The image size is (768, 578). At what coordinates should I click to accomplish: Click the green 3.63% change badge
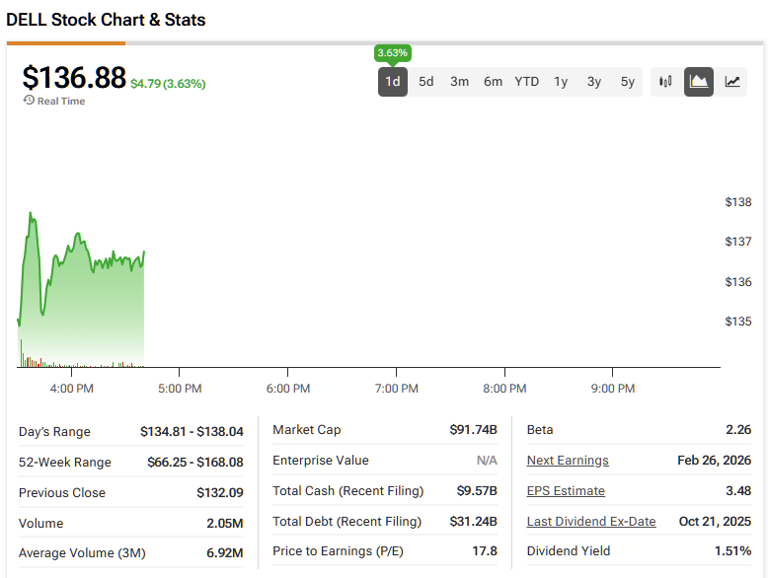coord(393,53)
